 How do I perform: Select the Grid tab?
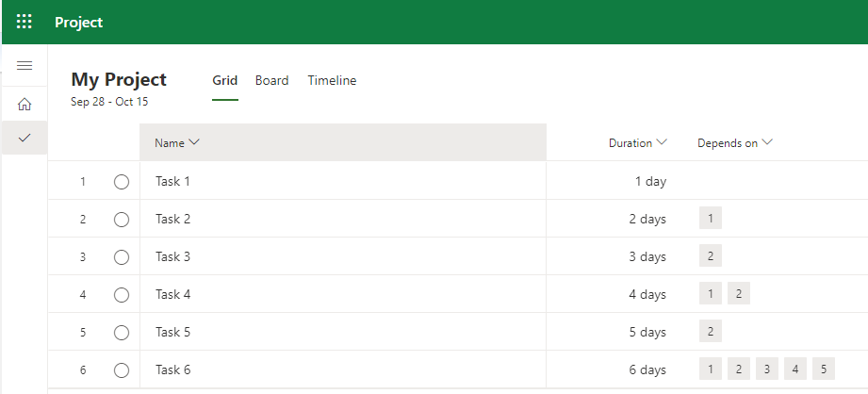click(x=224, y=81)
